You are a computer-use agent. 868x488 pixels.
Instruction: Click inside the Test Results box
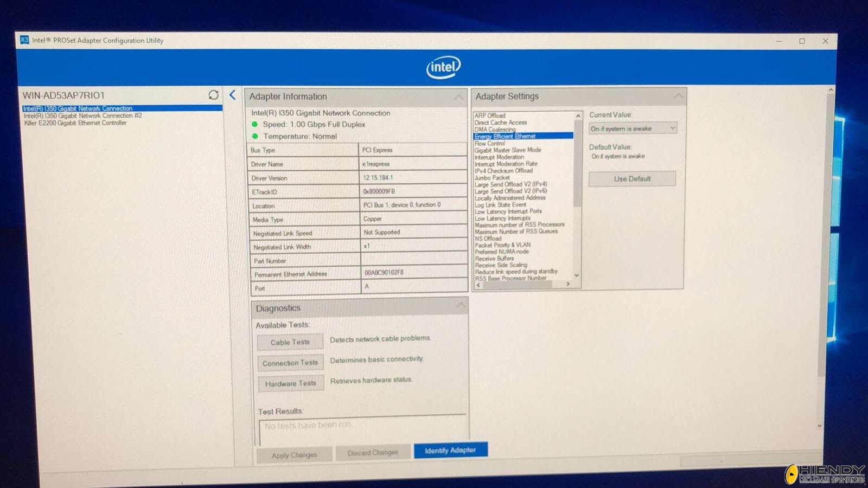coord(362,432)
